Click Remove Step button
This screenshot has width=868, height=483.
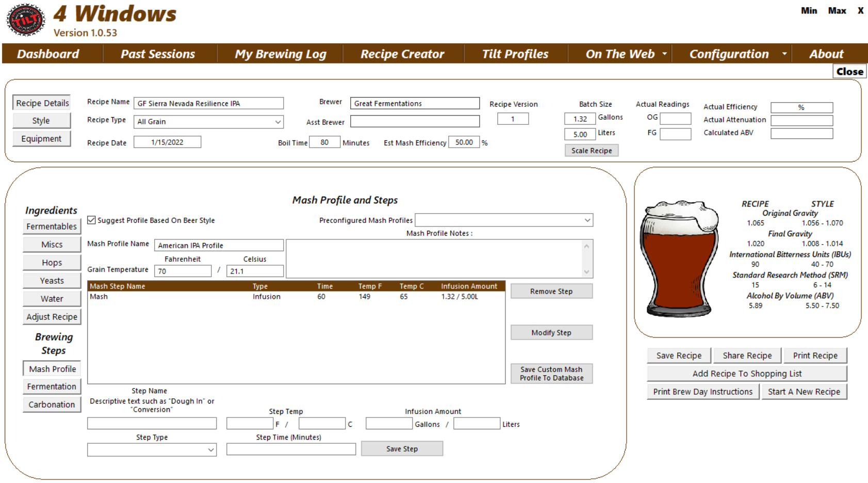coord(551,292)
